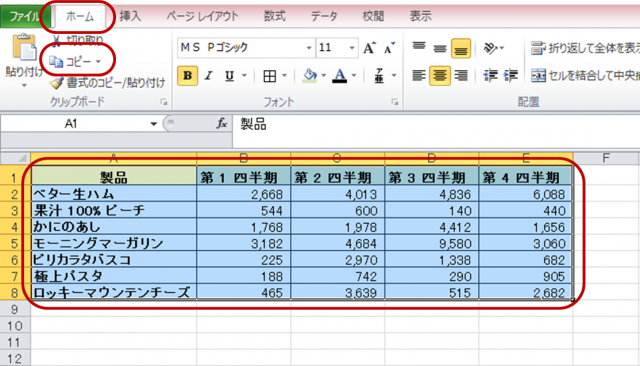Align text left
The image size is (640, 366).
[419, 76]
